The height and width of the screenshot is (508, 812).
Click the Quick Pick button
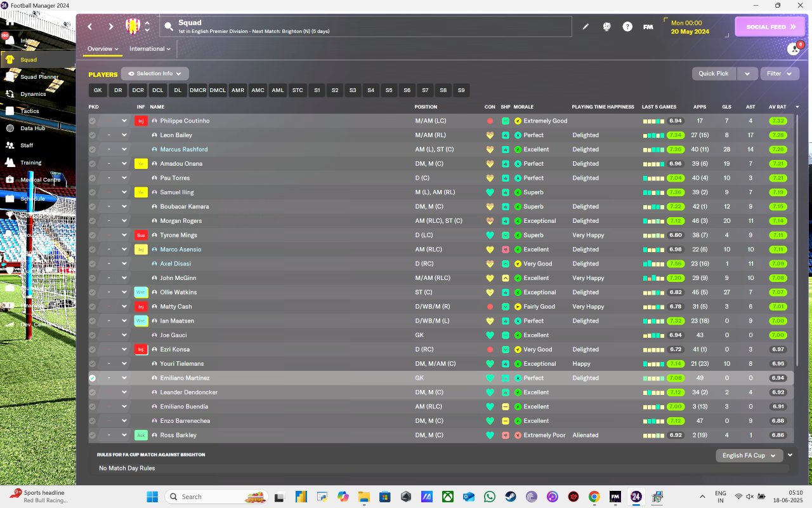[x=714, y=74]
